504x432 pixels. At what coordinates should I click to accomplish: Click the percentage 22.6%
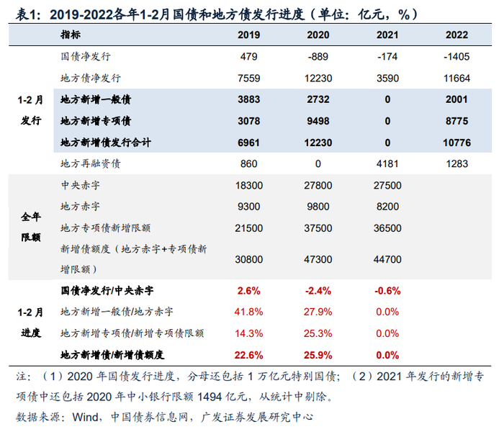[x=248, y=355]
